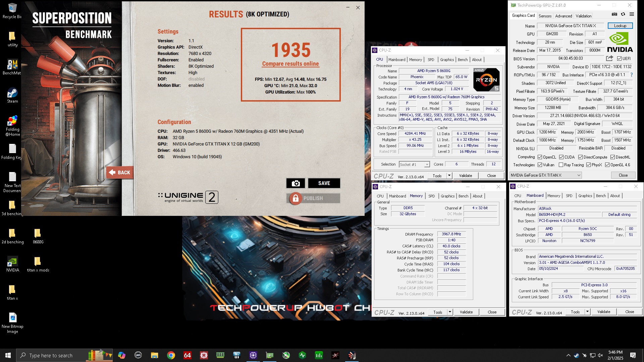Click Compare results online link
644x362 pixels.
(290, 64)
